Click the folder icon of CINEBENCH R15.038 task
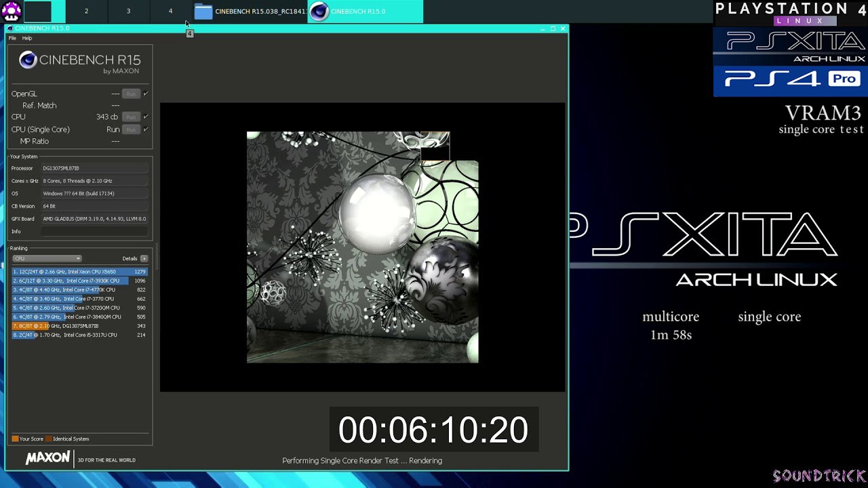The width and height of the screenshot is (868, 488). pos(203,12)
